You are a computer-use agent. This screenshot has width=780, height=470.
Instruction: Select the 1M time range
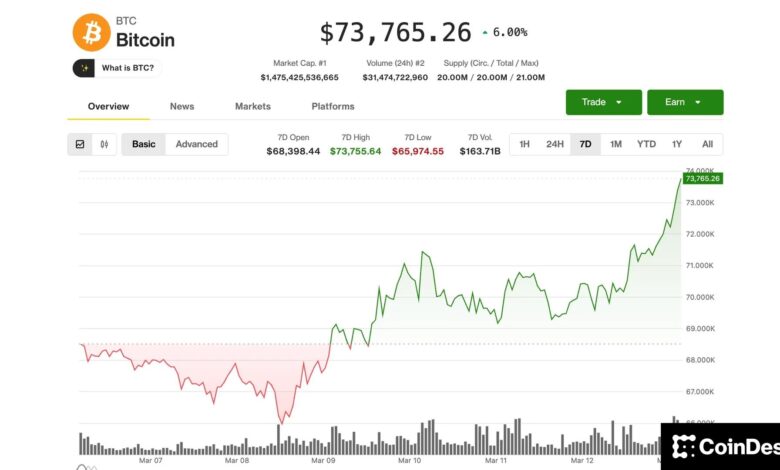[x=616, y=144]
